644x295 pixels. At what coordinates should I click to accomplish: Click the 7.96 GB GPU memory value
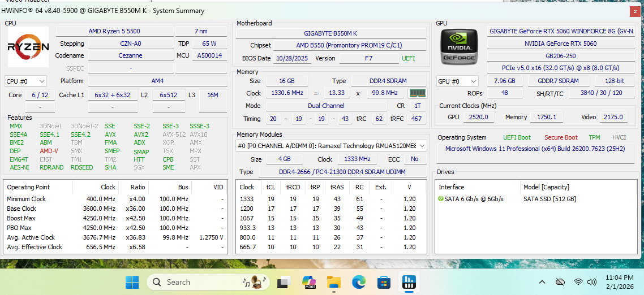click(x=505, y=81)
